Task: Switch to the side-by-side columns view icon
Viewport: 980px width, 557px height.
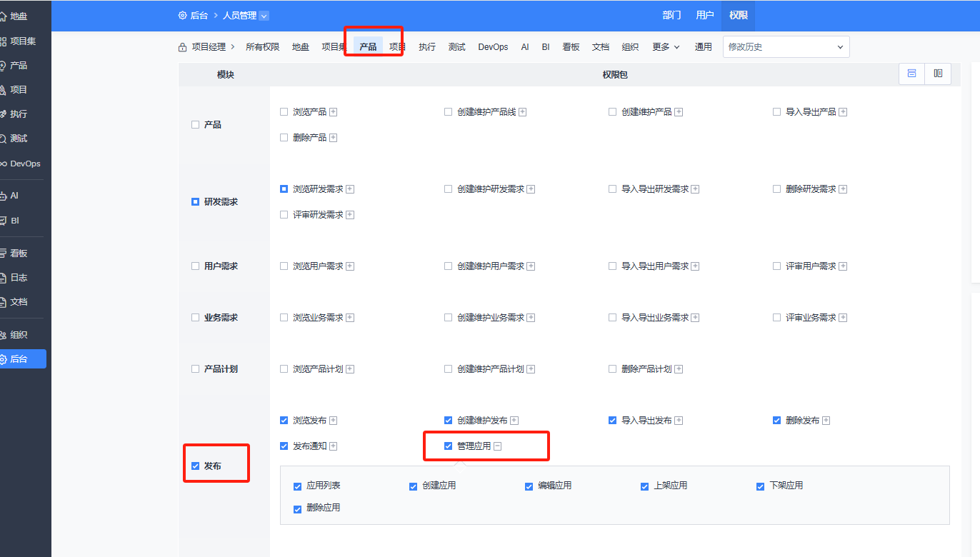Action: tap(938, 74)
